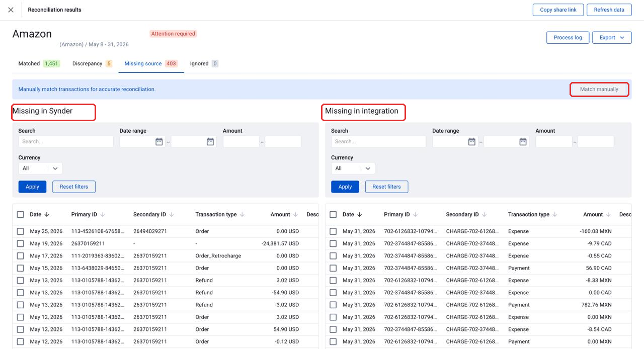Check the Order_Retrocharge row
Image resolution: width=644 pixels, height=349 pixels.
click(x=21, y=256)
